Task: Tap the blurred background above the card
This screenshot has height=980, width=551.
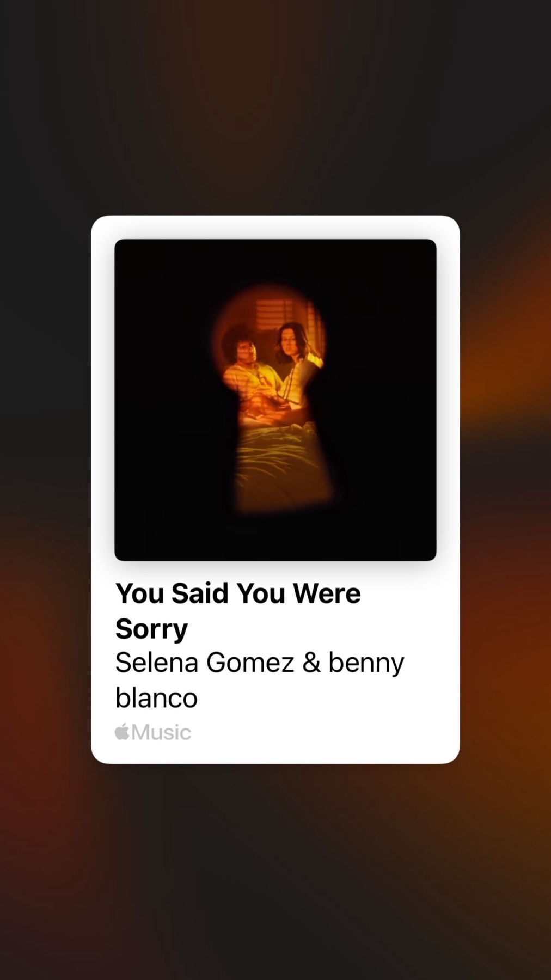Action: pyautogui.click(x=275, y=109)
